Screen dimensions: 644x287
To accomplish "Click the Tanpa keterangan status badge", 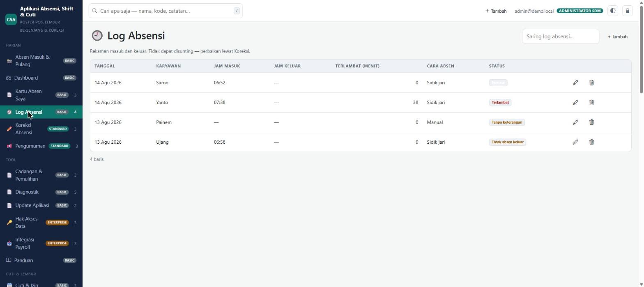I will [x=507, y=122].
